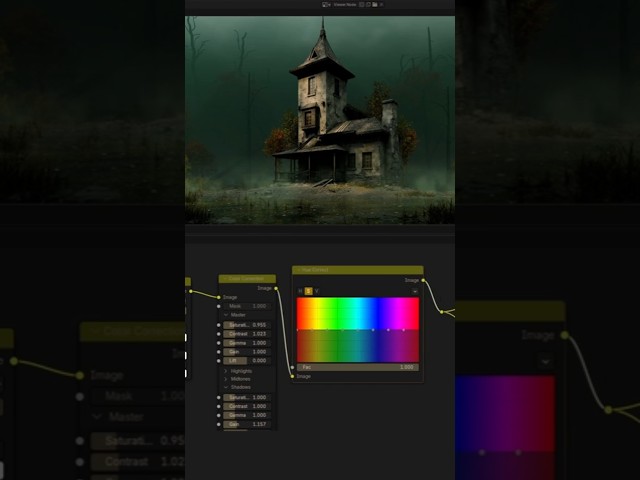Image resolution: width=640 pixels, height=480 pixels.
Task: Click Shadows Gain socket dot
Action: click(219, 424)
